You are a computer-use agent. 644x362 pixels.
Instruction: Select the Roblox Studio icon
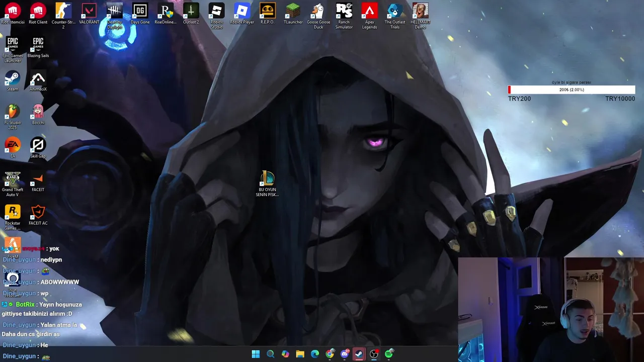(x=216, y=16)
